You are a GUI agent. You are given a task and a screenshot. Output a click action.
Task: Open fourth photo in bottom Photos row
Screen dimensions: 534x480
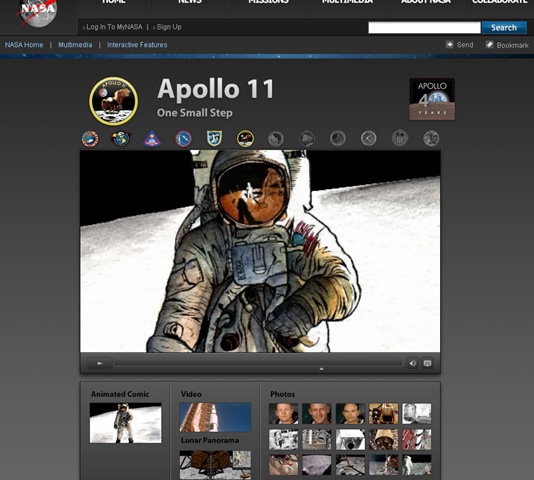pyautogui.click(x=383, y=465)
